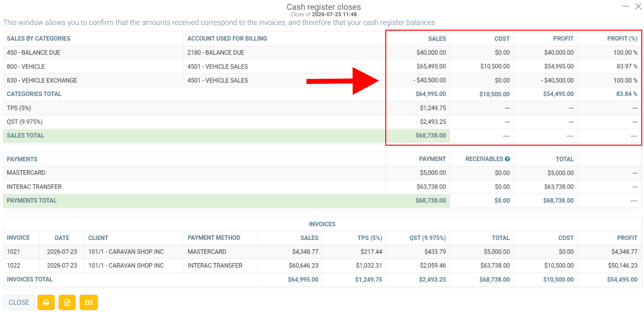Click the gray CLOSE button
The image size is (644, 312).
[19, 302]
